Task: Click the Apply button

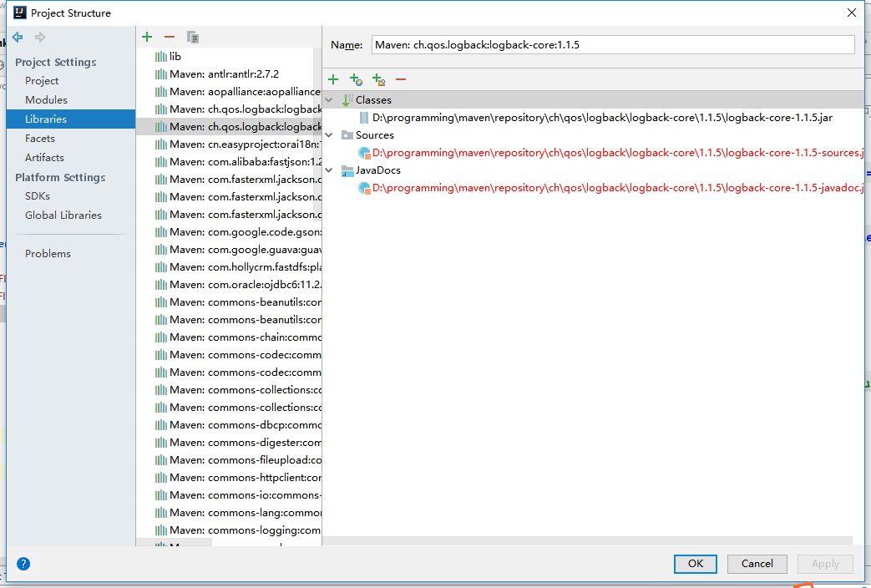Action: tap(825, 564)
